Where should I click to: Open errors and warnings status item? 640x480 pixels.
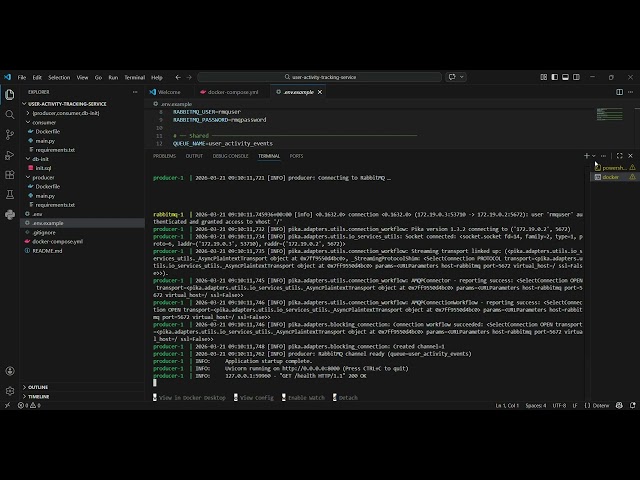[29, 406]
